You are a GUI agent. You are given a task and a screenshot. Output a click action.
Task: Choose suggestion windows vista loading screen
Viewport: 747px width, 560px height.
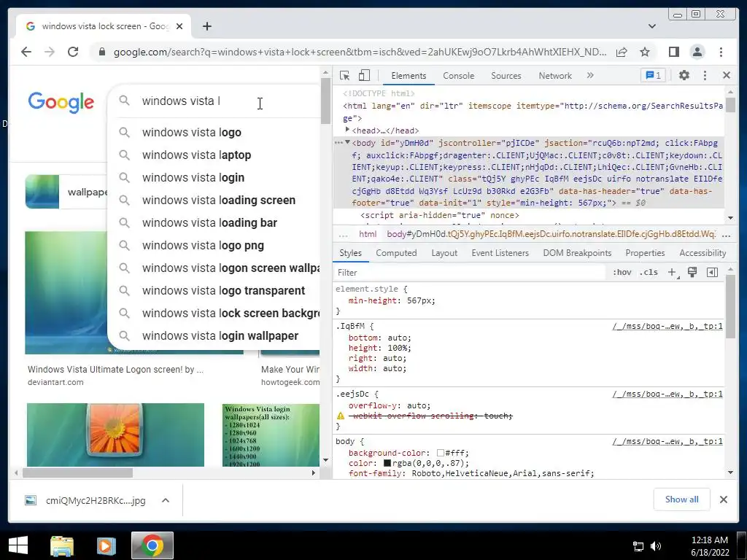pos(219,200)
